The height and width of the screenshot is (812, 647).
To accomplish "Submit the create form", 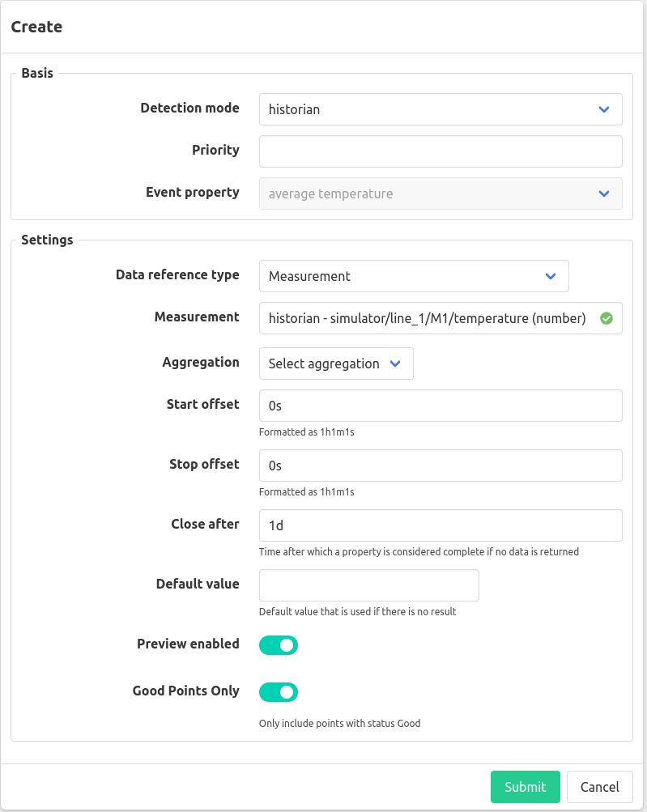I will pyautogui.click(x=526, y=787).
